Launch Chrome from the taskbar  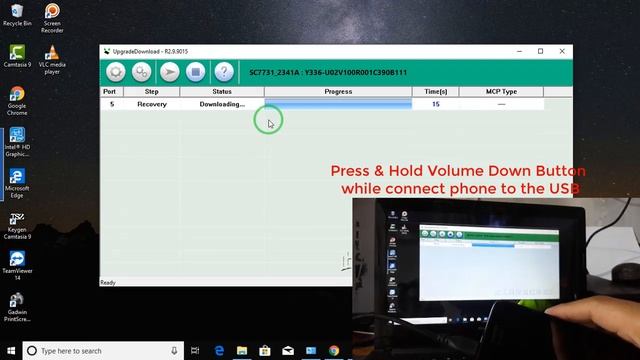(334, 351)
